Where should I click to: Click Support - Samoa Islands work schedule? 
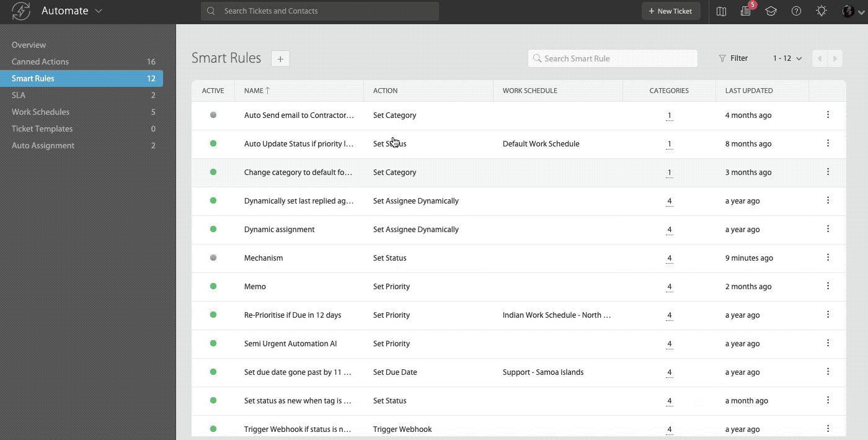tap(542, 372)
